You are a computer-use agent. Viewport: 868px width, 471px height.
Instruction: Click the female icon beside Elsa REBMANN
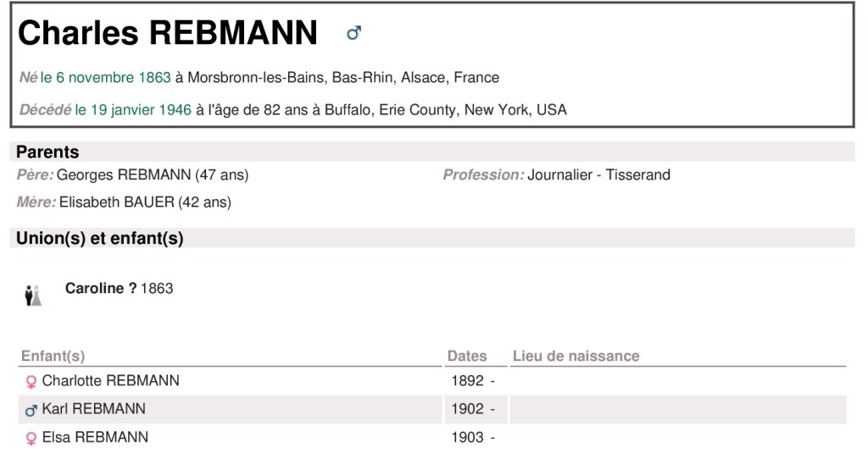[x=31, y=439]
